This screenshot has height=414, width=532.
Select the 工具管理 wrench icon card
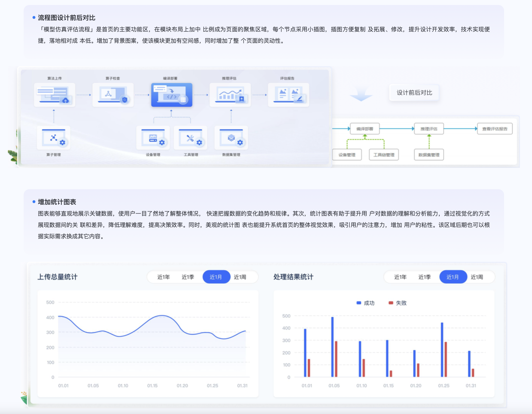(190, 138)
